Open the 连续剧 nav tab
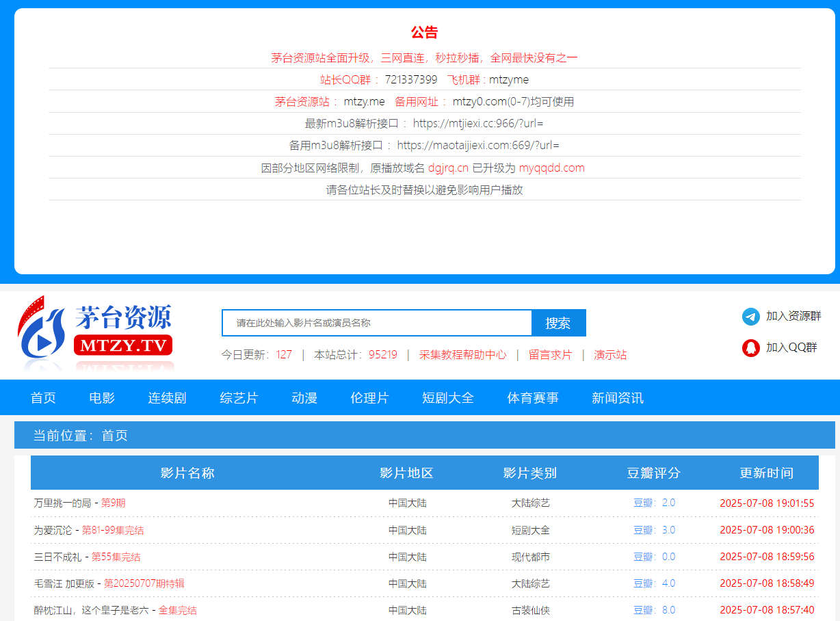Image resolution: width=840 pixels, height=621 pixels. [167, 397]
